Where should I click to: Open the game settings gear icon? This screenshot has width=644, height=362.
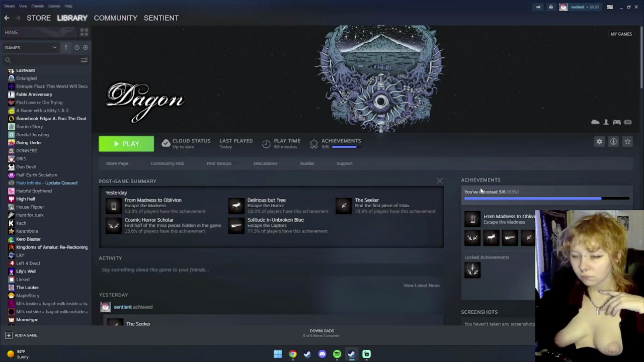tap(599, 142)
